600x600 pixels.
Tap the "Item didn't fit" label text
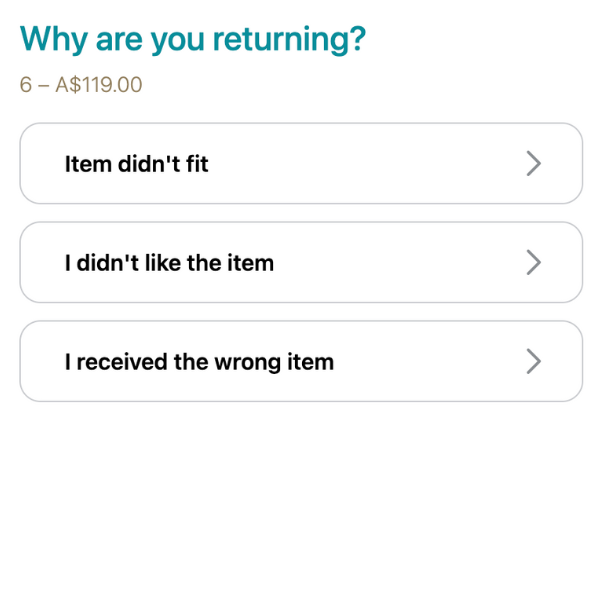tap(137, 164)
